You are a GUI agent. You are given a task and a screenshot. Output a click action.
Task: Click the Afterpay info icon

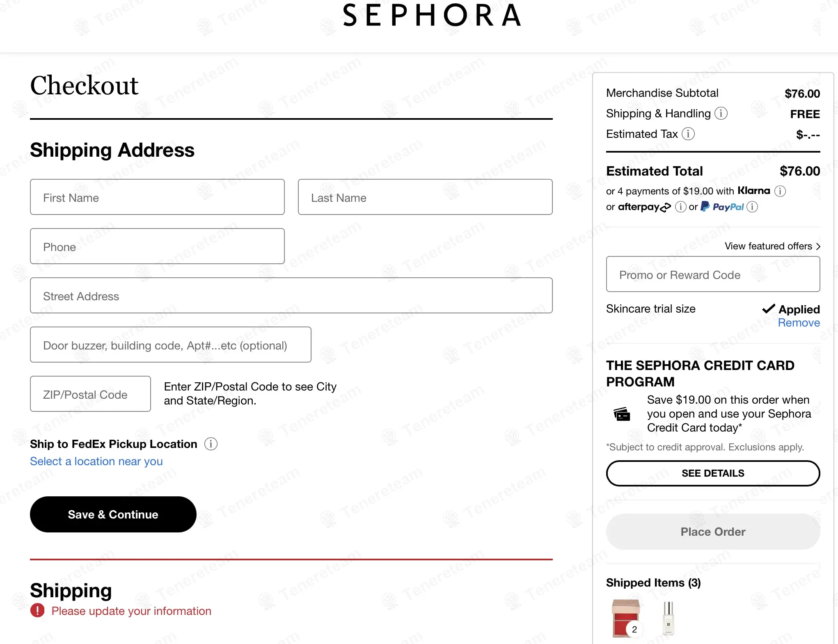click(680, 207)
